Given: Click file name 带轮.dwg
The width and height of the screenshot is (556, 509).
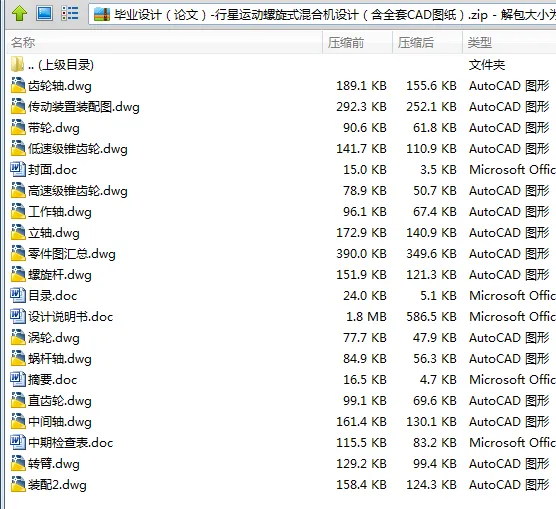Looking at the screenshot, I should click(x=54, y=128).
